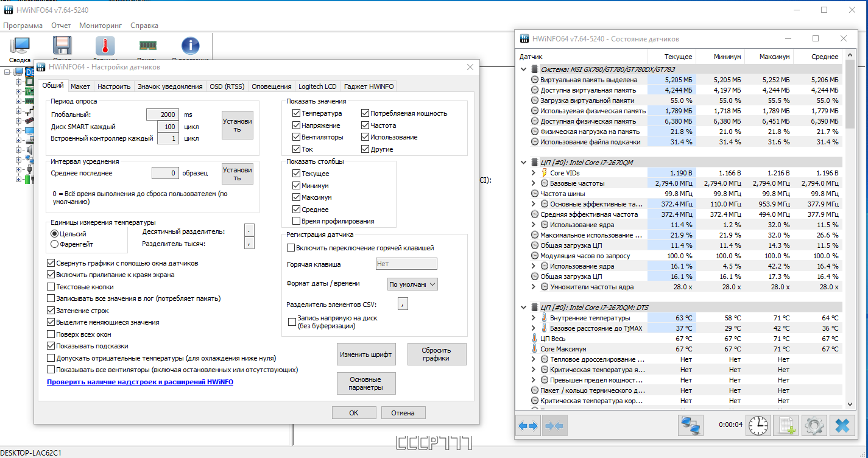Enable the Текстовые кнопки checkbox
Screen dimensions: 868x458
click(51, 287)
